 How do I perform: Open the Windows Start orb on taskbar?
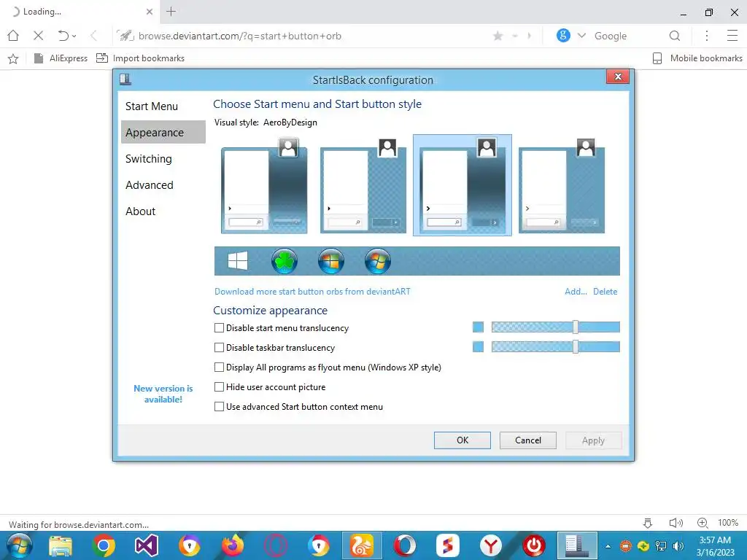pyautogui.click(x=20, y=545)
